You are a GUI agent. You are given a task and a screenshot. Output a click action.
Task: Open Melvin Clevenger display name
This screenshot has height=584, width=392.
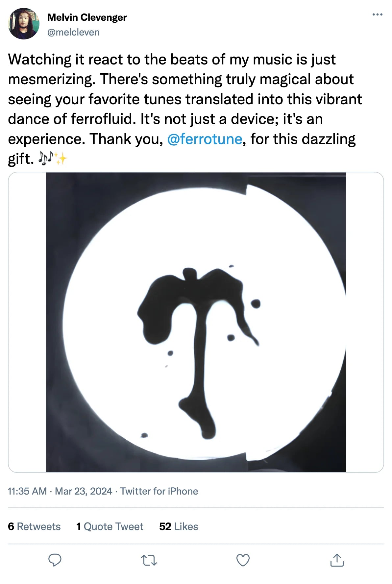tap(87, 17)
